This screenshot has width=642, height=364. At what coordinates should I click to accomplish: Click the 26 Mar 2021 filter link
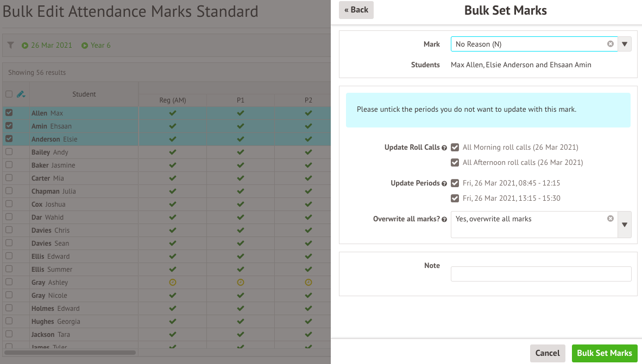point(52,46)
